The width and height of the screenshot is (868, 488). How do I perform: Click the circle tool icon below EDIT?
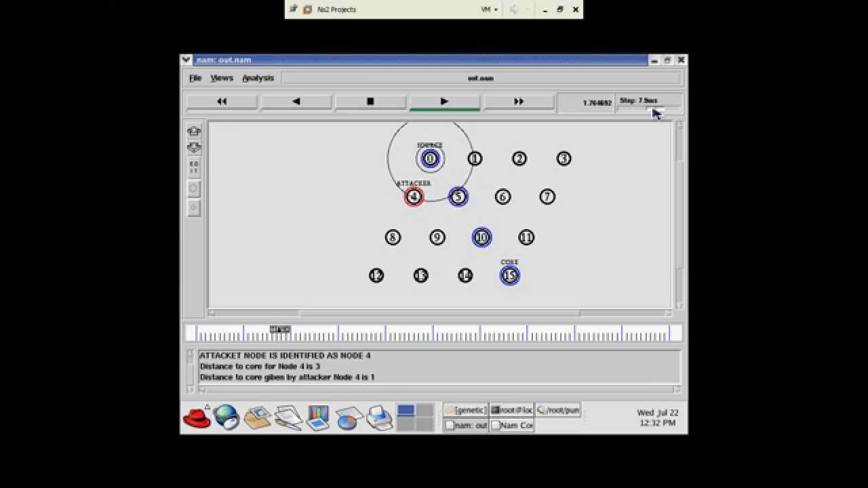[x=194, y=188]
